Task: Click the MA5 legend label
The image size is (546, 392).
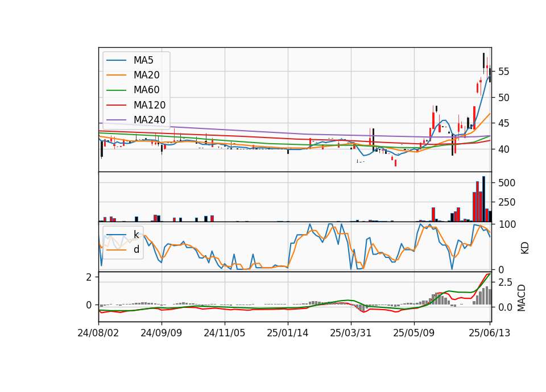Action: click(143, 60)
